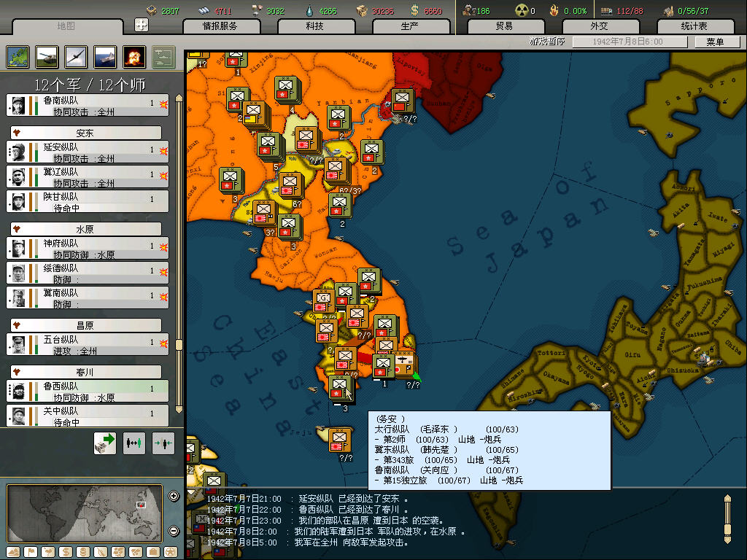Click the date display 1942年7月8日6:00
The image size is (747, 560).
(x=628, y=42)
